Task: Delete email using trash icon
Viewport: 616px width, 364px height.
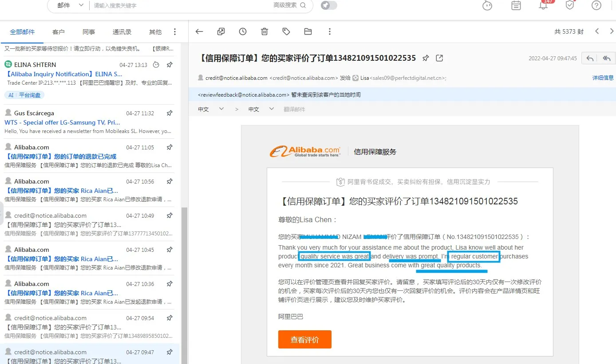Action: click(265, 31)
